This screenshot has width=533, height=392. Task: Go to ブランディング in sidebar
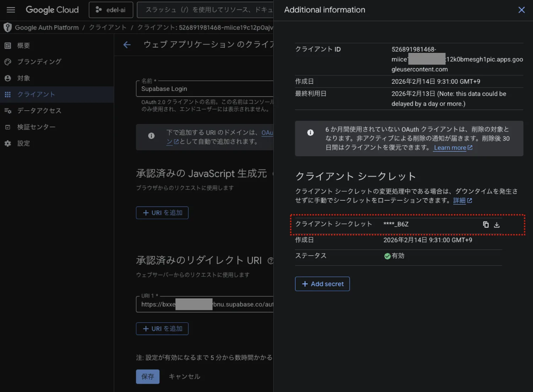pos(39,62)
